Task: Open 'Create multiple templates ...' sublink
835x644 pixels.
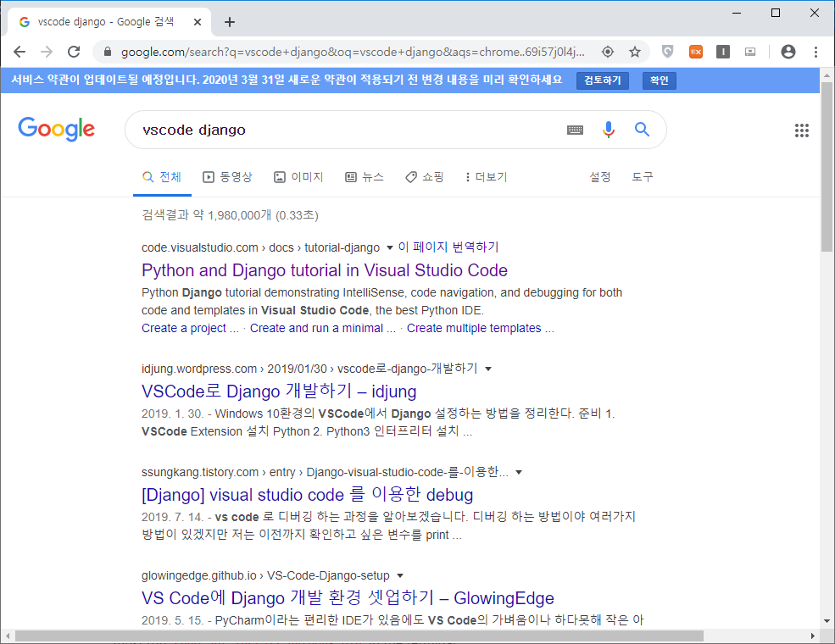Action: (x=481, y=329)
